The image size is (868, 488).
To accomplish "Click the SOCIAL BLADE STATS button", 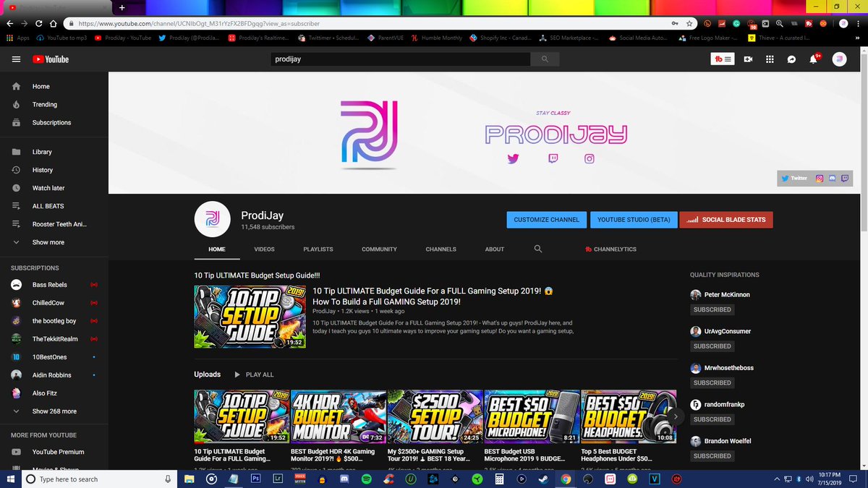I will coord(726,219).
